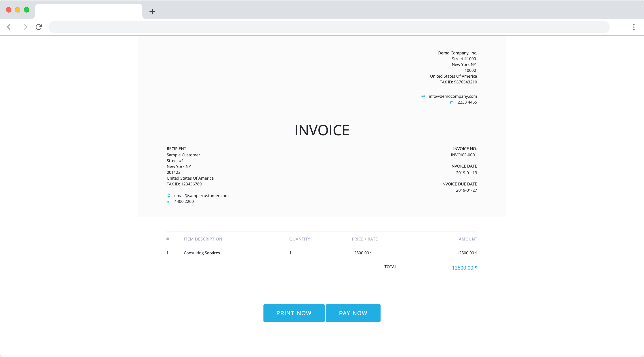644x357 pixels.
Task: Click the 'INVOICE DATE' label
Action: point(463,166)
